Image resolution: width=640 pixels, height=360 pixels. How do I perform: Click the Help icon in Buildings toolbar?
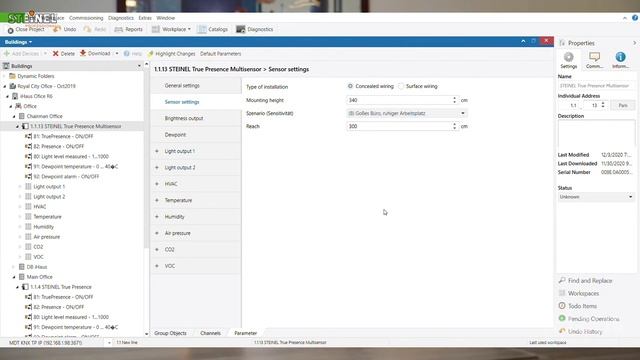click(127, 53)
